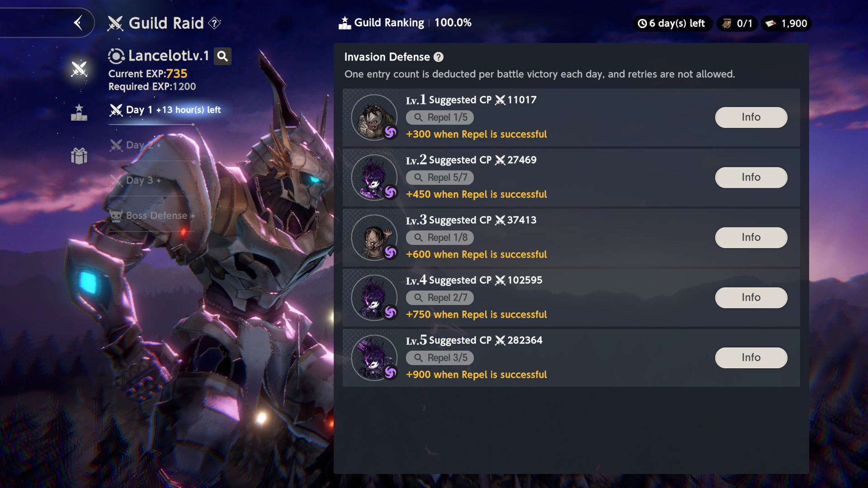View Repel 2/7 details for Lv.4
868x488 pixels.
[440, 298]
